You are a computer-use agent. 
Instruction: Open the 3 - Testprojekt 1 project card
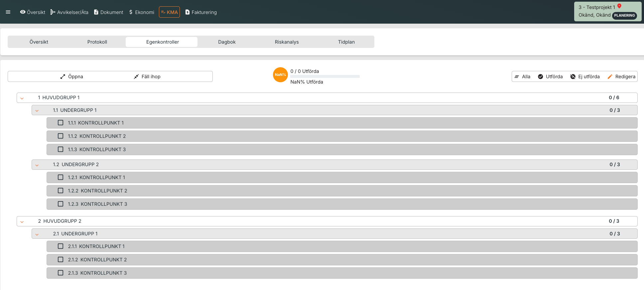(x=608, y=11)
